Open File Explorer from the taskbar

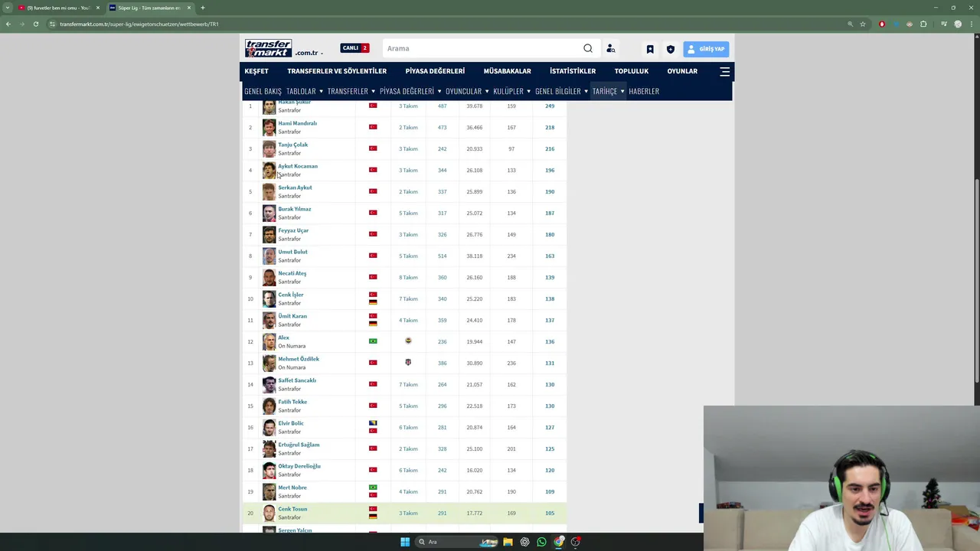[x=508, y=542]
